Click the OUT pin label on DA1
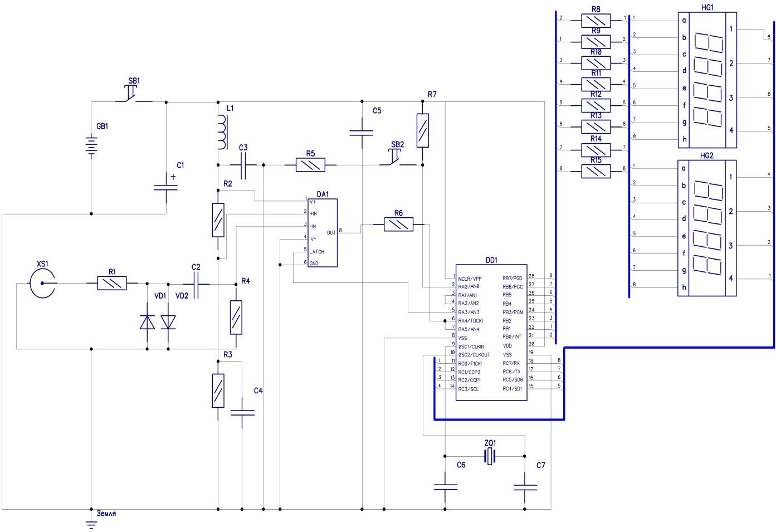Viewport: 776px width, 532px height. click(331, 233)
